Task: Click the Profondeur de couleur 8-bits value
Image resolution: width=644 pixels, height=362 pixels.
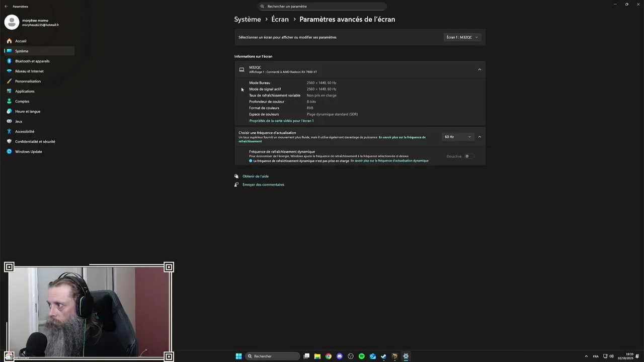Action: tap(311, 102)
